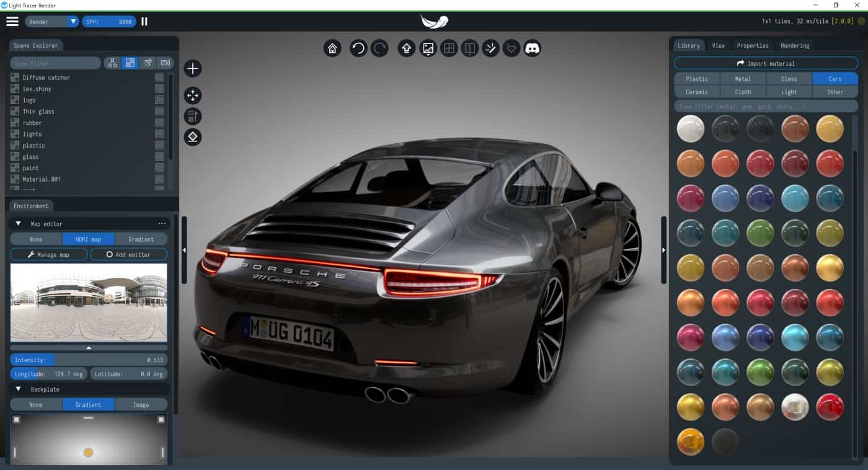Select the Scene Explorer tab
The image size is (868, 470).
coord(36,45)
